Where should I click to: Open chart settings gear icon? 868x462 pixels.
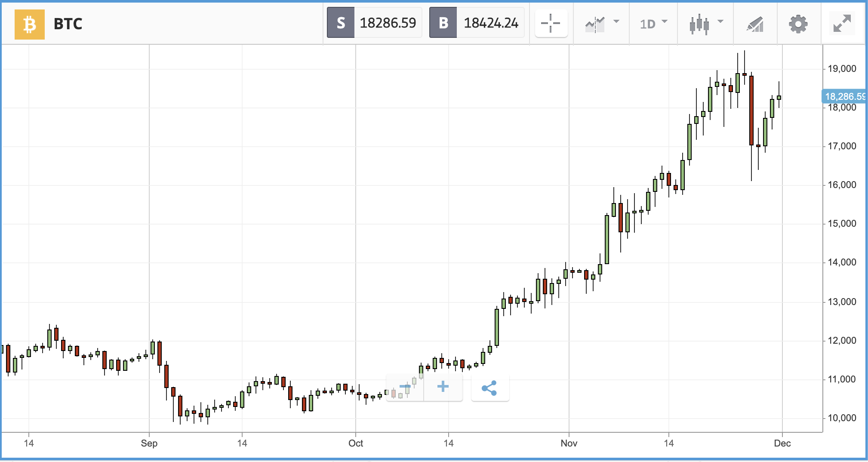(798, 24)
